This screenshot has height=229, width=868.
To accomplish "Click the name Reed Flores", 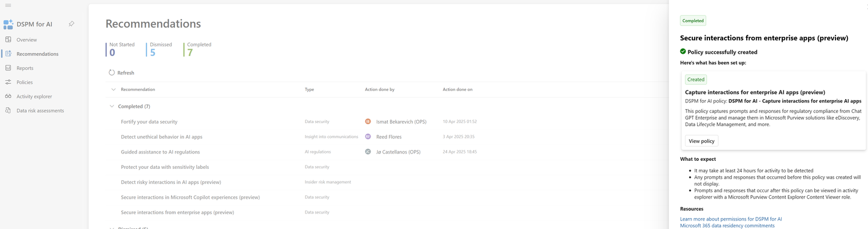I will [389, 137].
